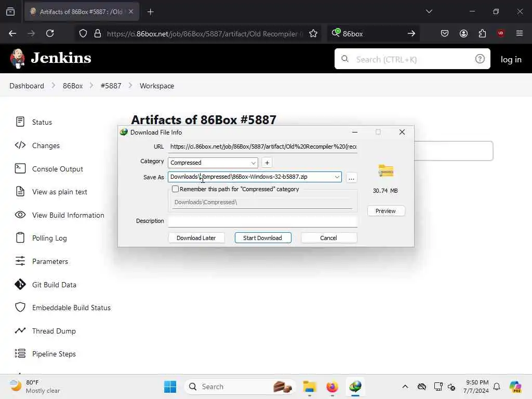Click the #5887 breadcrumb link
The image size is (532, 399).
(111, 86)
